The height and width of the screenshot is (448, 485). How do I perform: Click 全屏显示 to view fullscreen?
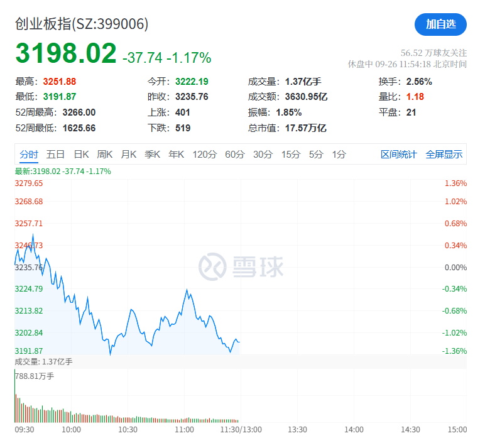point(444,155)
